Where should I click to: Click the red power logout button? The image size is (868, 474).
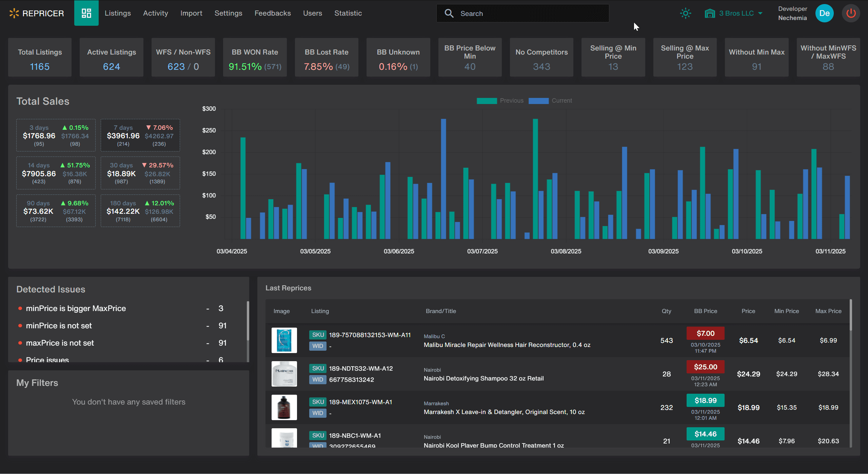tap(851, 13)
